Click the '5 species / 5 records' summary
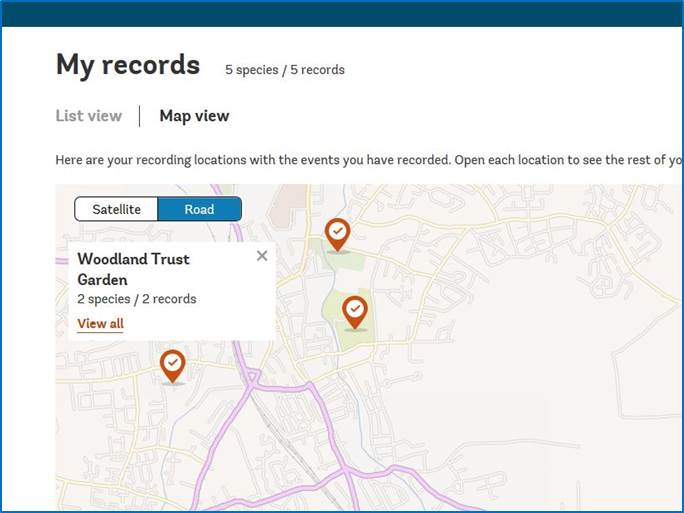This screenshot has width=684, height=513. (x=285, y=70)
